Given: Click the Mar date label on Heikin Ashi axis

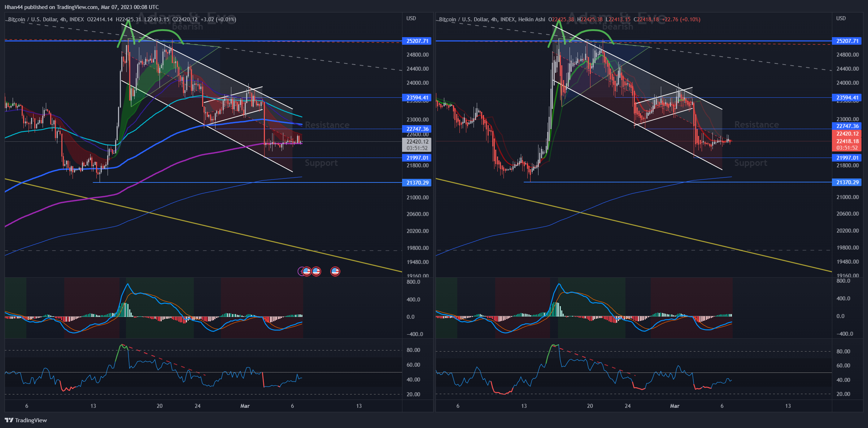Looking at the screenshot, I should 675,406.
